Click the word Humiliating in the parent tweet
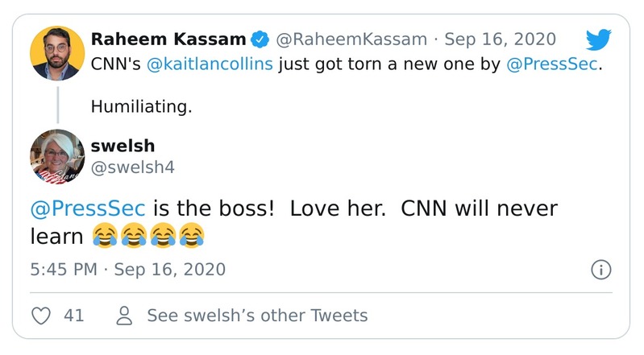 click(141, 106)
